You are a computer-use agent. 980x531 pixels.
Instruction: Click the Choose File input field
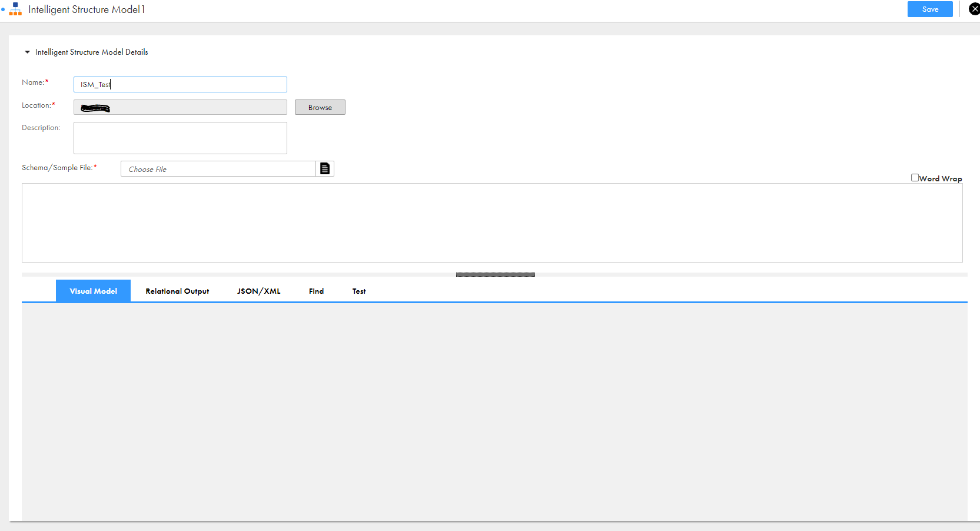(218, 169)
